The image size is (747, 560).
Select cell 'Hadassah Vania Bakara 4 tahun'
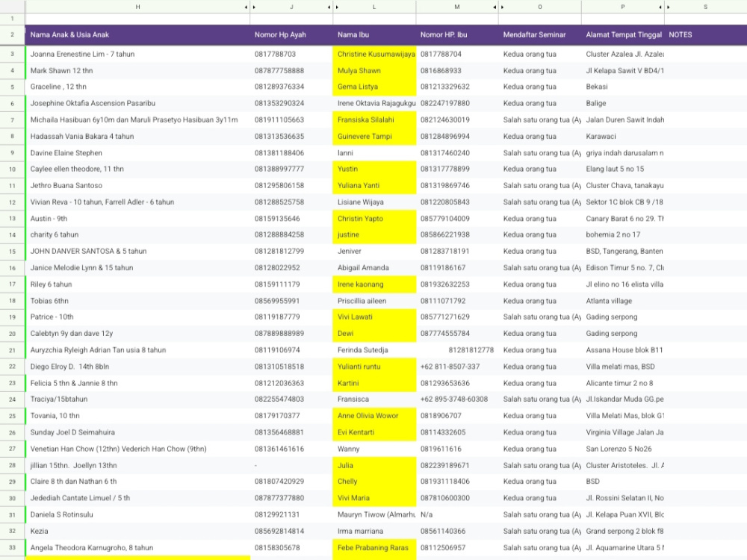137,136
